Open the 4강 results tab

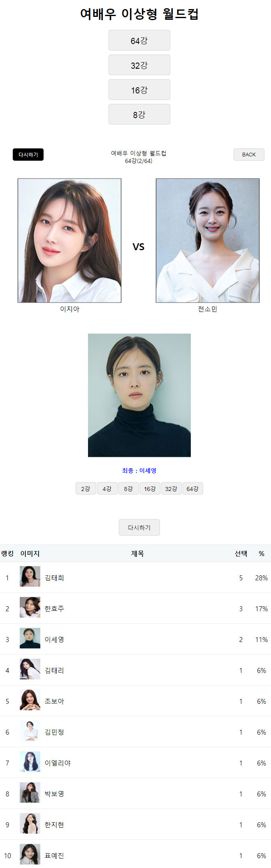point(107,489)
